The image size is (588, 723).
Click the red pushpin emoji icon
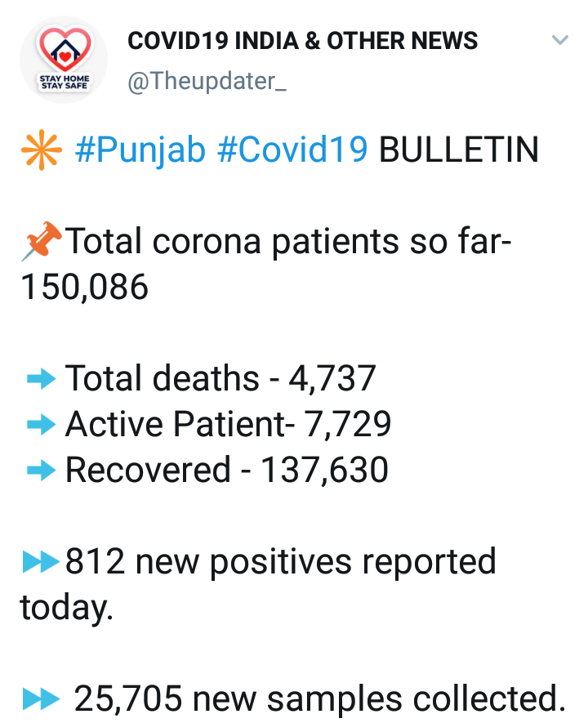point(41,243)
